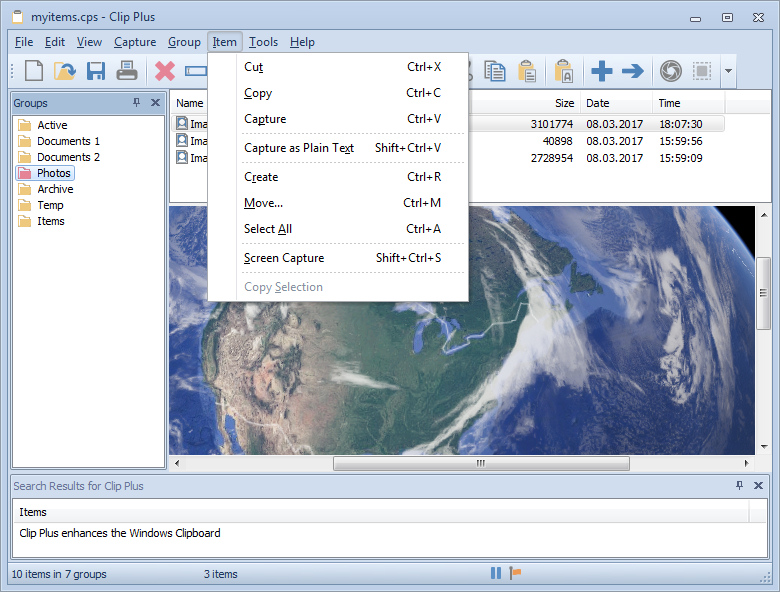This screenshot has height=592, width=780.
Task: Open the Capture menu in menu bar
Action: (135, 42)
